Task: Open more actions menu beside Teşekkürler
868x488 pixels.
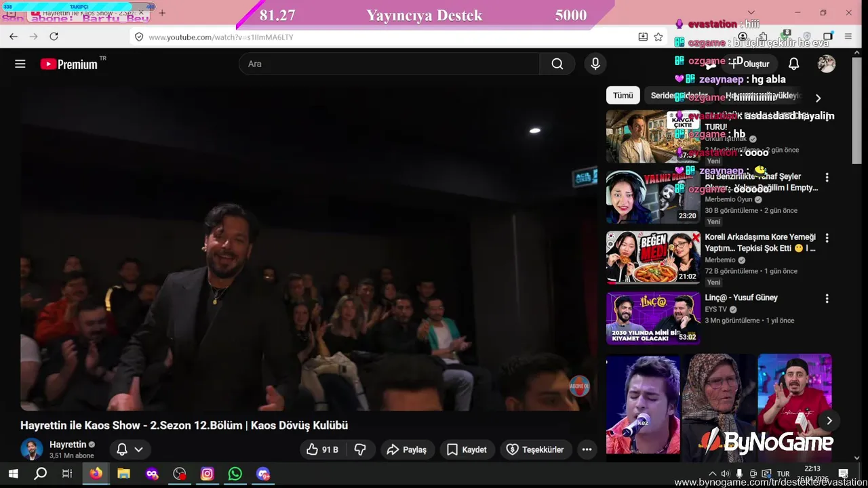Action: tap(587, 449)
